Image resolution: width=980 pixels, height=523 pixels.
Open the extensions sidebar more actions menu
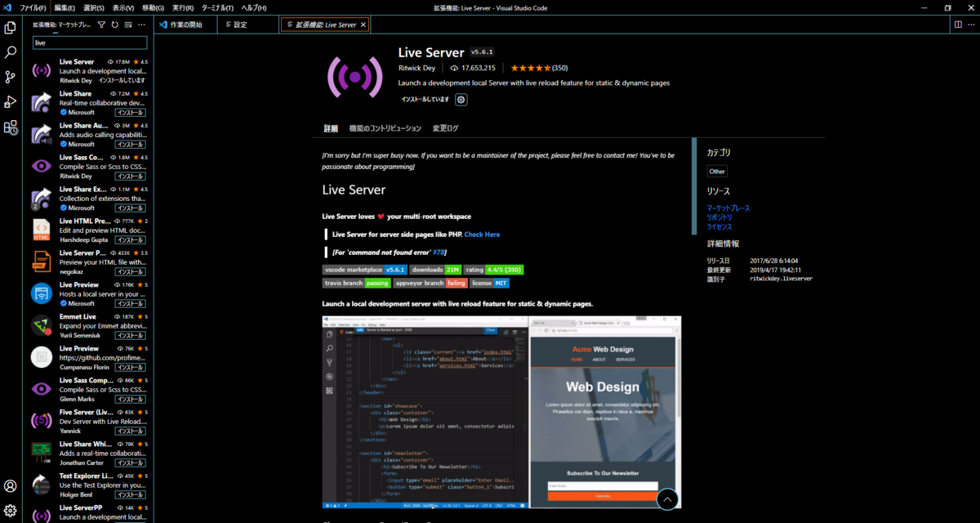(x=141, y=25)
